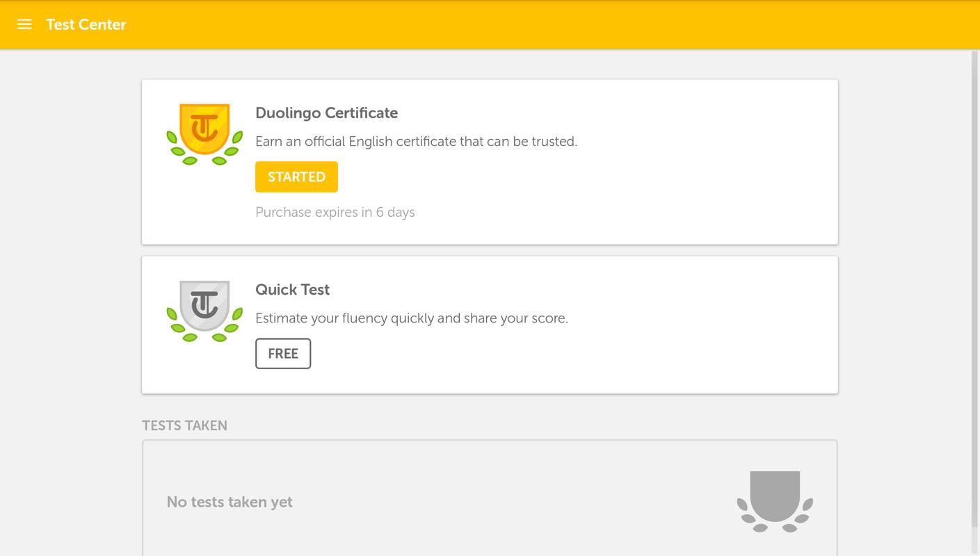Start the Quick Test with FREE button
This screenshot has height=556, width=980.
[283, 353]
